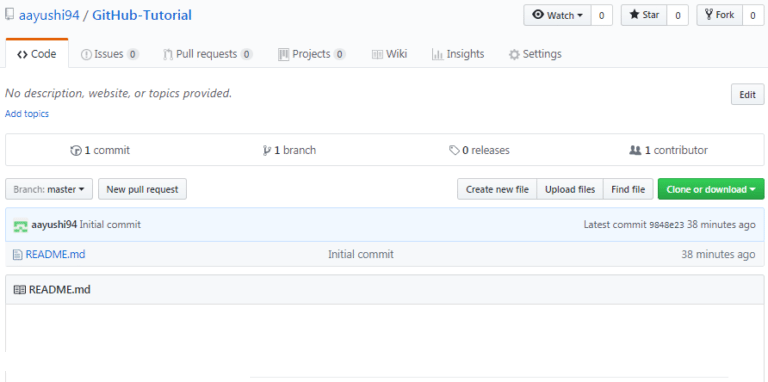Click the Create new file button
768x382 pixels.
497,189
